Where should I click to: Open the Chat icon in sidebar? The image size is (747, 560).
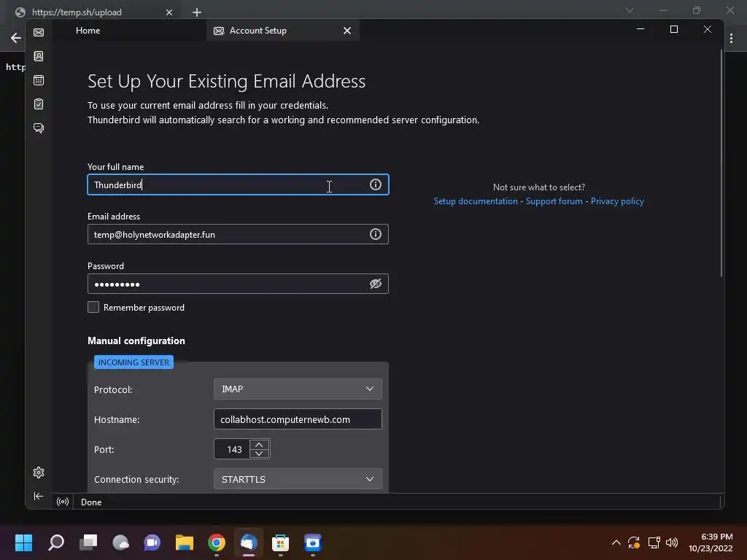[x=39, y=128]
